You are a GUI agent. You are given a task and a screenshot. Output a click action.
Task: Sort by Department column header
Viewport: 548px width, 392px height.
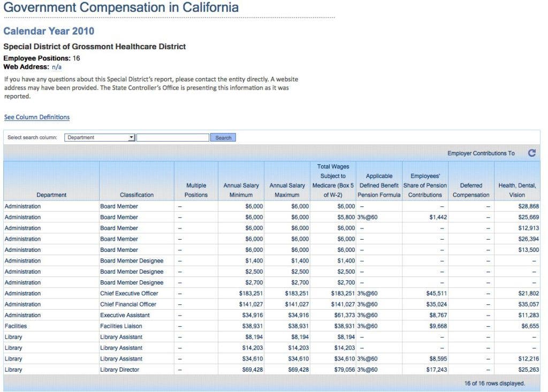coord(51,195)
